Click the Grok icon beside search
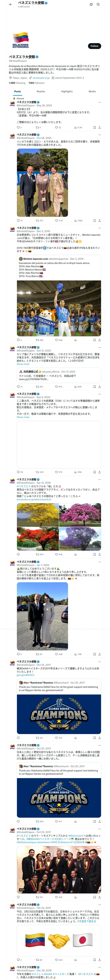Viewport: 110px width, 980px height. tap(91, 5)
